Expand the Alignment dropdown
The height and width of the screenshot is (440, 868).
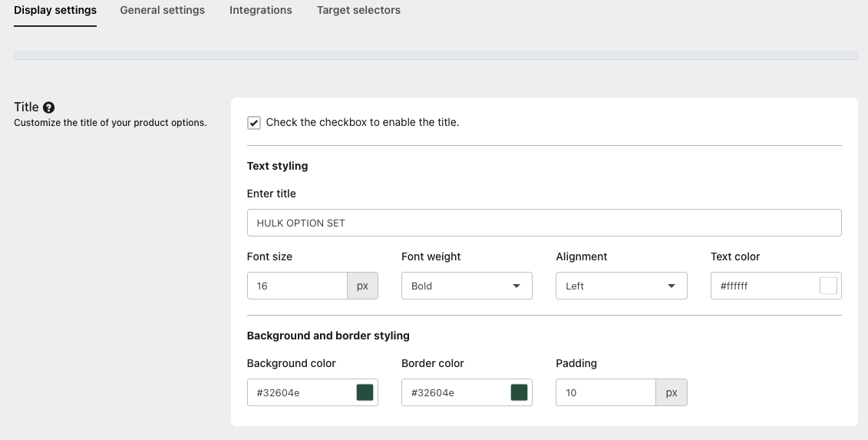(x=621, y=286)
